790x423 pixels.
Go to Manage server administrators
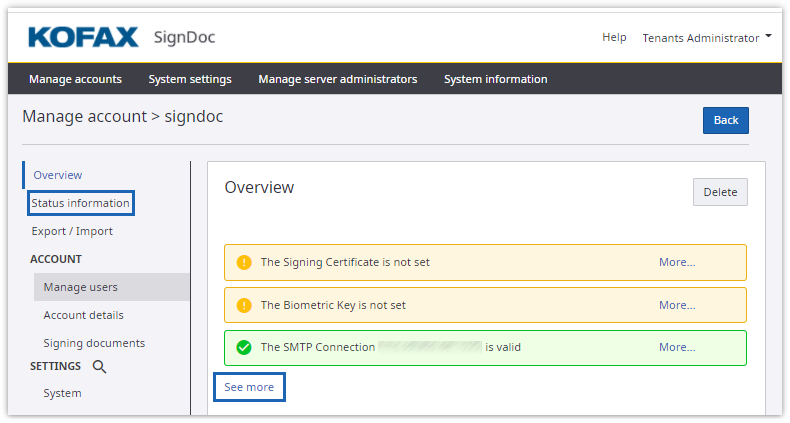[337, 79]
